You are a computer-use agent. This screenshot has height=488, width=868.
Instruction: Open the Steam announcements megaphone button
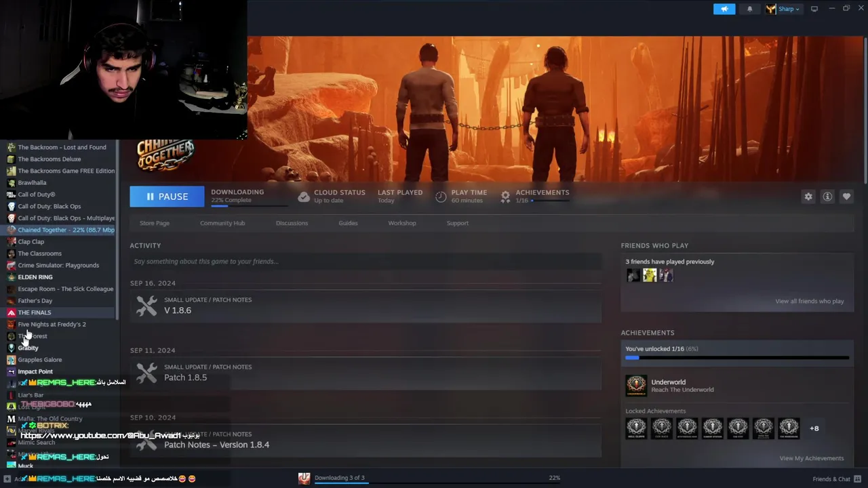(724, 9)
